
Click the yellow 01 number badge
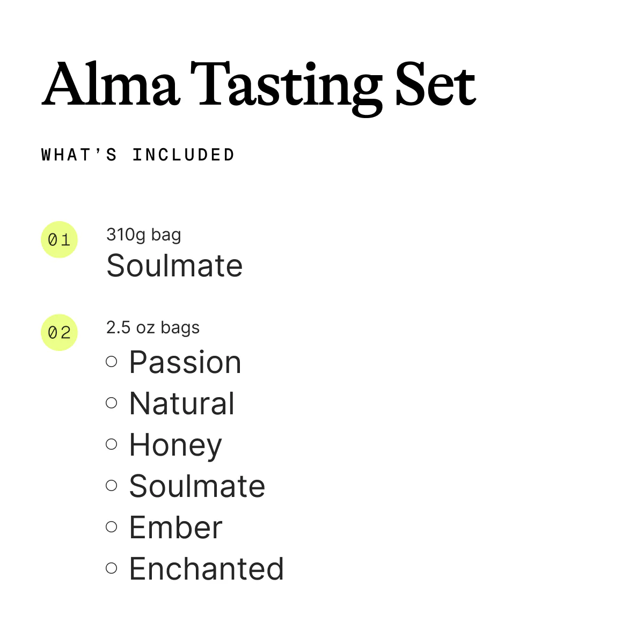(60, 239)
